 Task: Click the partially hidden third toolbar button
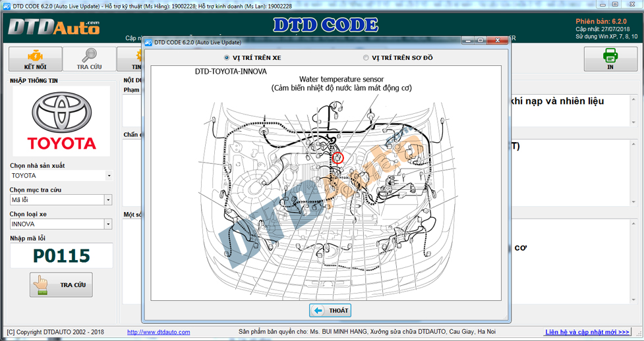pos(129,59)
